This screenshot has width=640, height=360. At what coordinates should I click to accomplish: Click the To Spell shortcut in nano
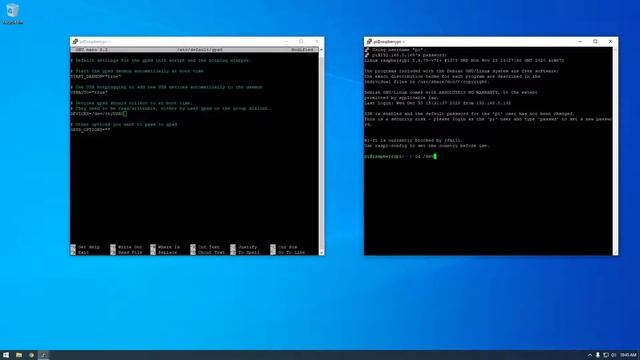click(x=245, y=253)
